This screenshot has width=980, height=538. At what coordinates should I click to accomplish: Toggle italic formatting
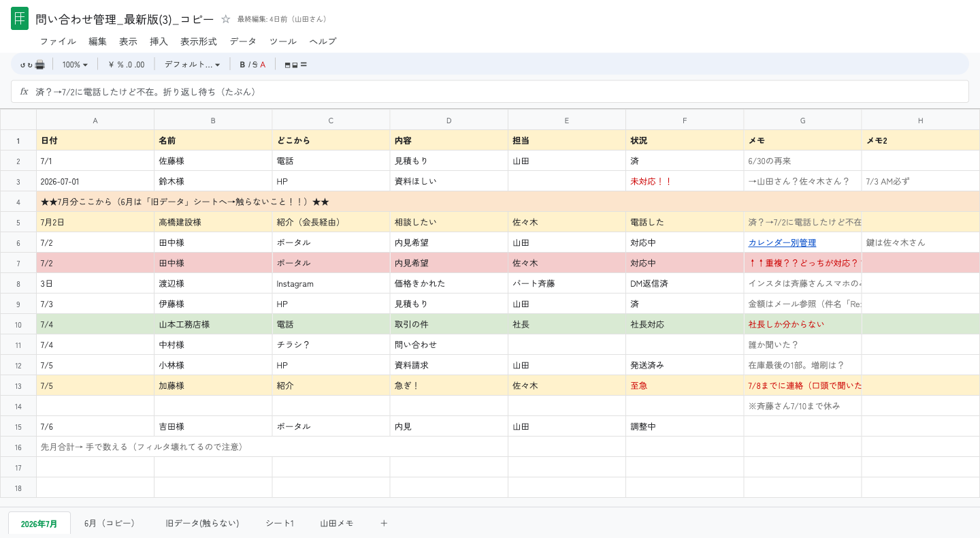point(249,65)
